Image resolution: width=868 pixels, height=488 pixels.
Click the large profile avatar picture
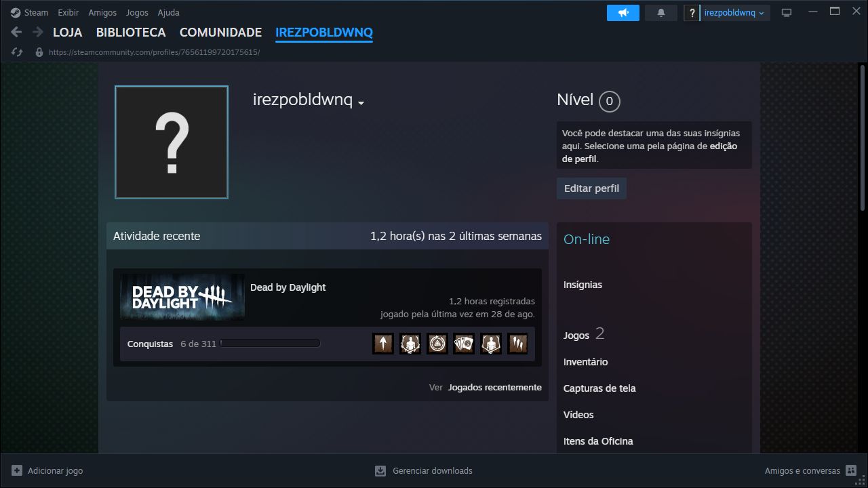[x=172, y=142]
